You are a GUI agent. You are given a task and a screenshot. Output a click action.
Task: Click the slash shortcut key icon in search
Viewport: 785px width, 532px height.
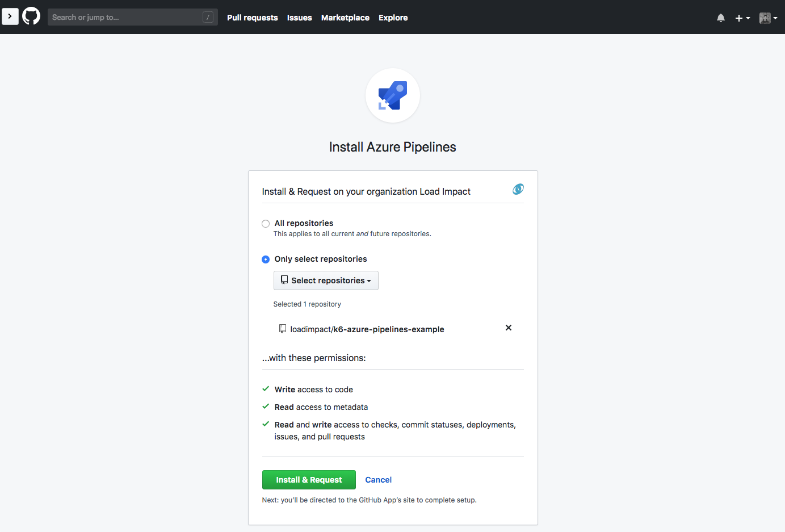pos(208,17)
